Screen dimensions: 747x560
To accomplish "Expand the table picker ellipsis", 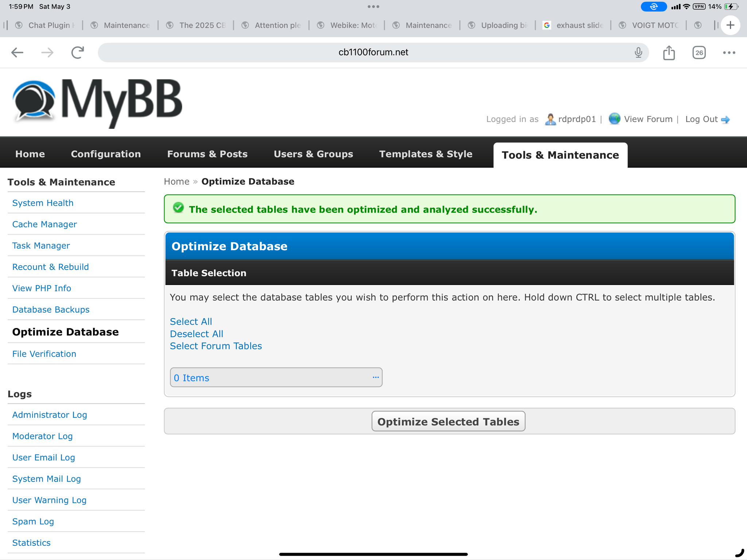I will [x=376, y=377].
